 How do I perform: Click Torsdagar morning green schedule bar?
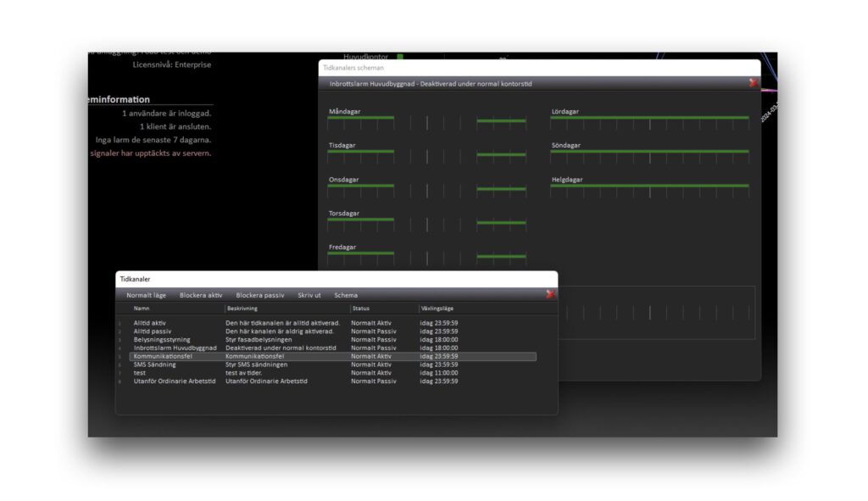(x=361, y=220)
